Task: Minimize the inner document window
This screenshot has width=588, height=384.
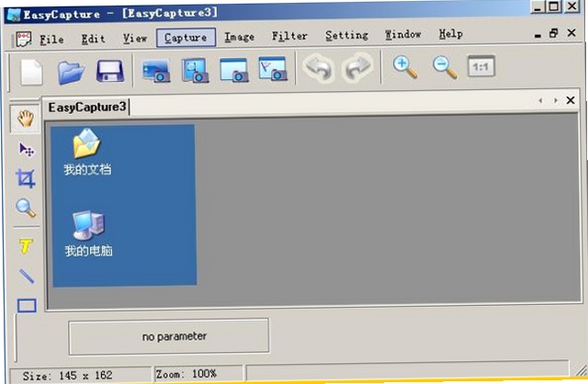Action: pyautogui.click(x=537, y=35)
